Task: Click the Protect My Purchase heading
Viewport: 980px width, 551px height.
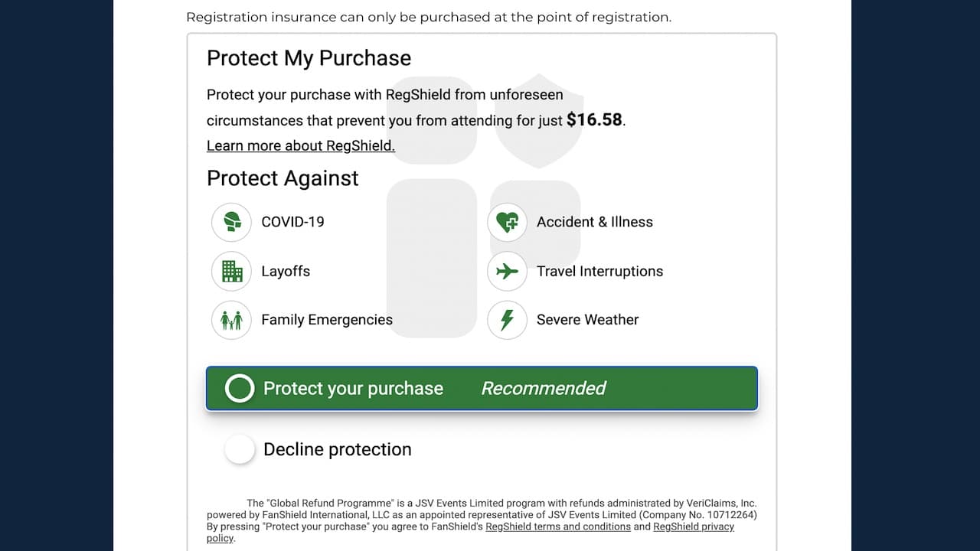Action: click(x=309, y=58)
